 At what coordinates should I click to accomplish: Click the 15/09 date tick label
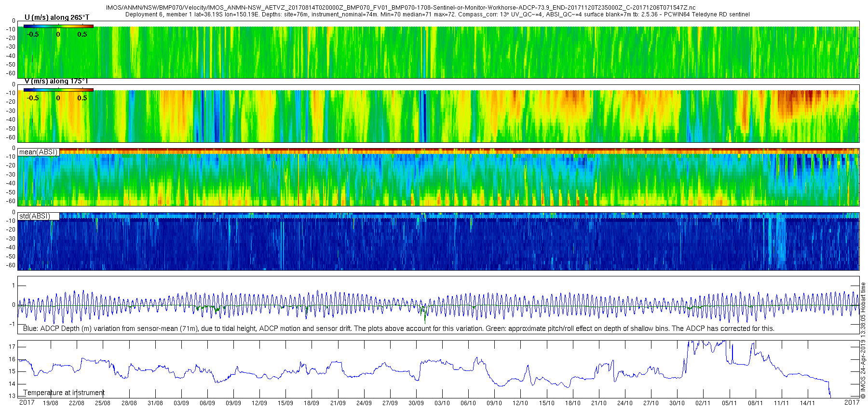(x=285, y=403)
